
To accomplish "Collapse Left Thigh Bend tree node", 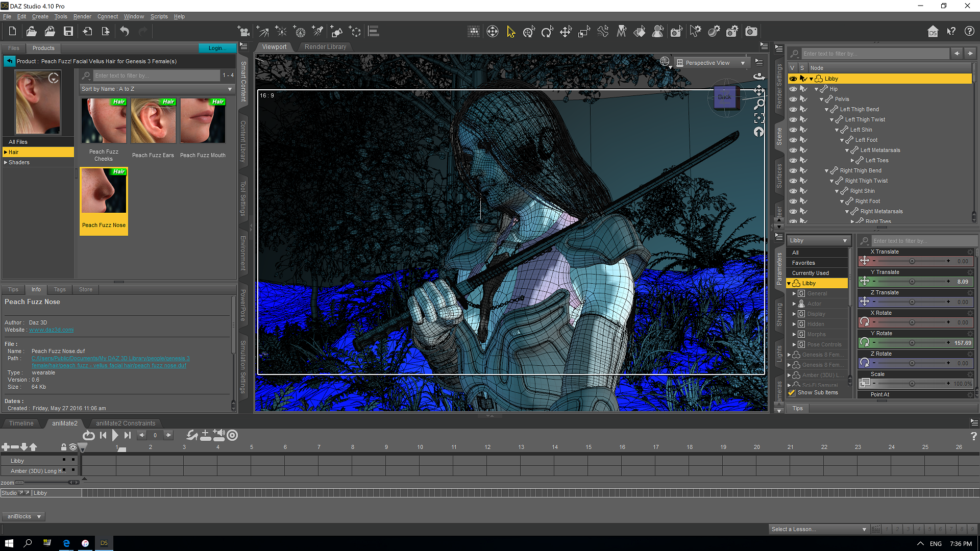I will tap(826, 109).
